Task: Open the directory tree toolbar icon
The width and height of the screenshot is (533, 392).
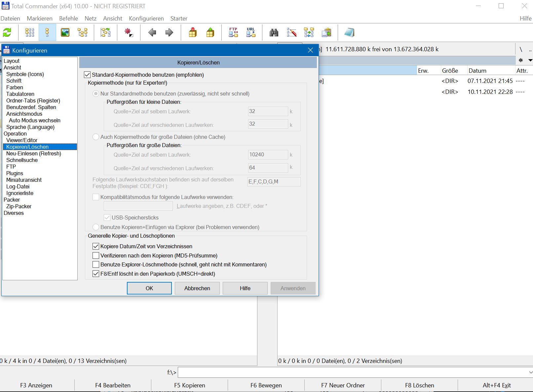Action: [83, 32]
